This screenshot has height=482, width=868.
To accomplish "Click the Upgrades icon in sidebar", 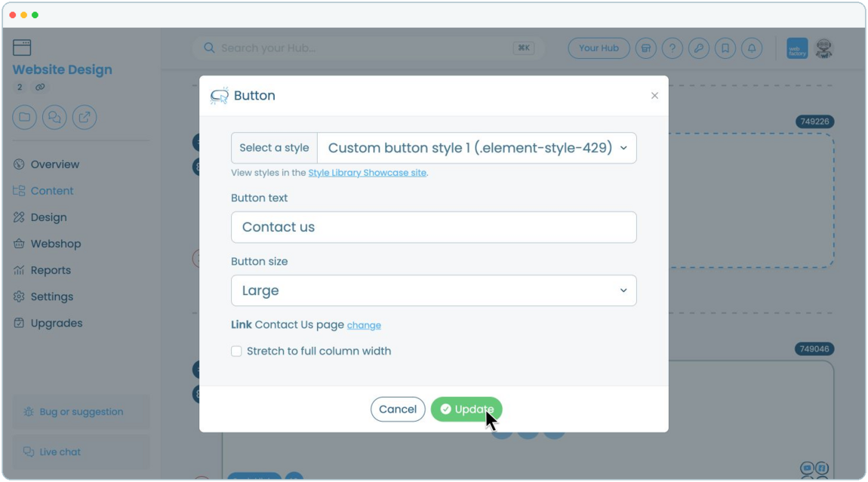I will pos(19,323).
